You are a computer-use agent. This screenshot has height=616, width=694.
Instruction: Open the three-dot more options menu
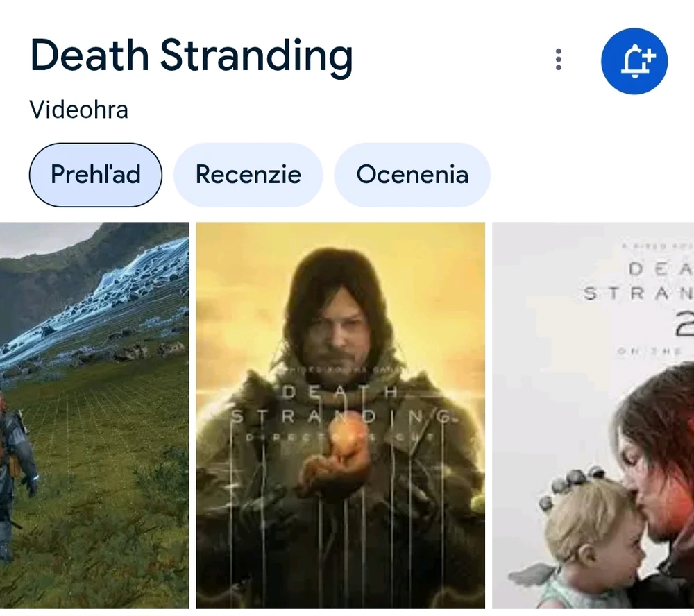[558, 60]
